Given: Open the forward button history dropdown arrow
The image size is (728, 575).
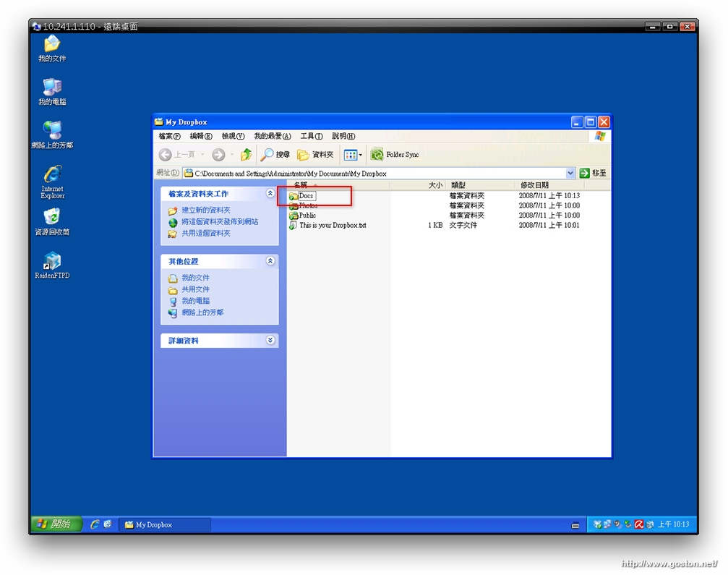Looking at the screenshot, I should [231, 155].
